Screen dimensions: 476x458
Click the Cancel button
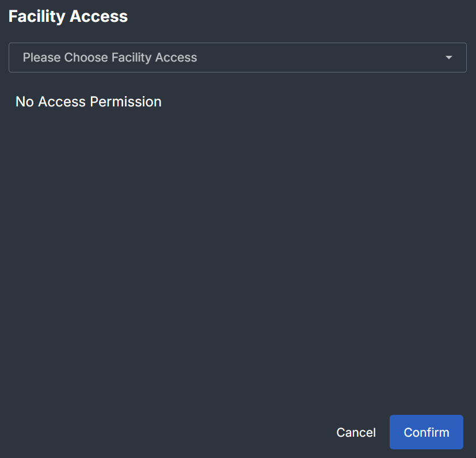(x=356, y=432)
